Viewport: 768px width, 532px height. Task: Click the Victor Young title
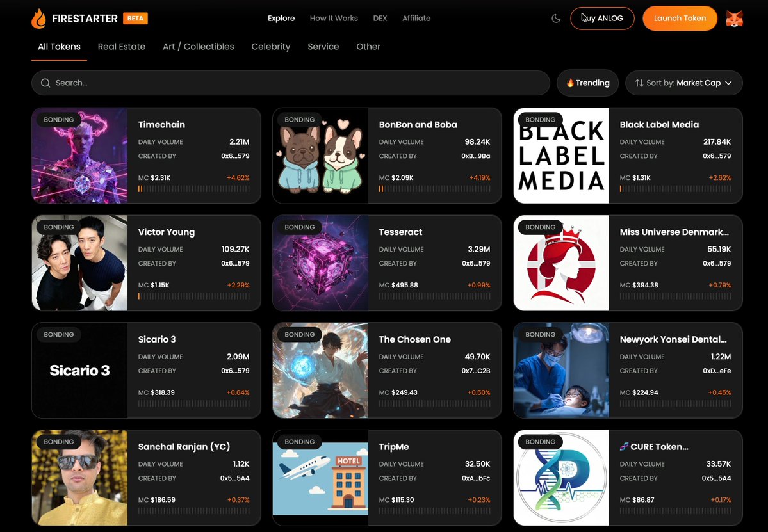pos(167,232)
